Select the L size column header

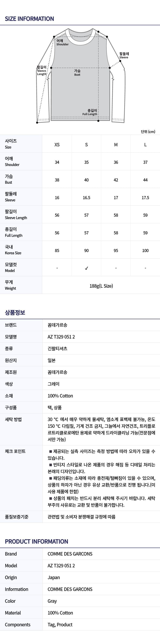click(145, 145)
